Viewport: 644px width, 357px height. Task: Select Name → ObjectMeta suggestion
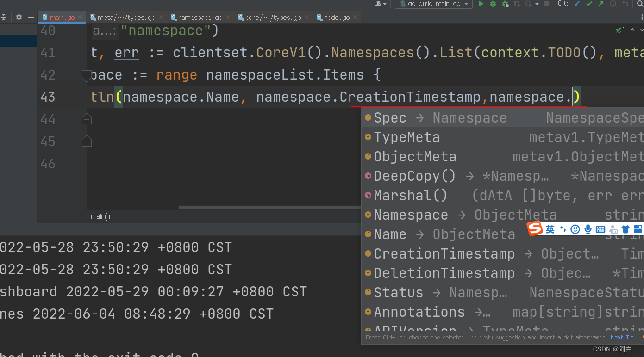(x=503, y=234)
